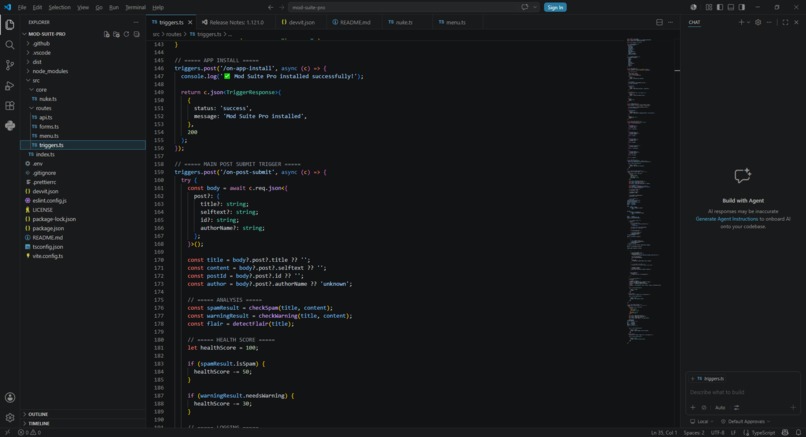Open the Python view in activity bar
The width and height of the screenshot is (806, 437).
pyautogui.click(x=10, y=126)
